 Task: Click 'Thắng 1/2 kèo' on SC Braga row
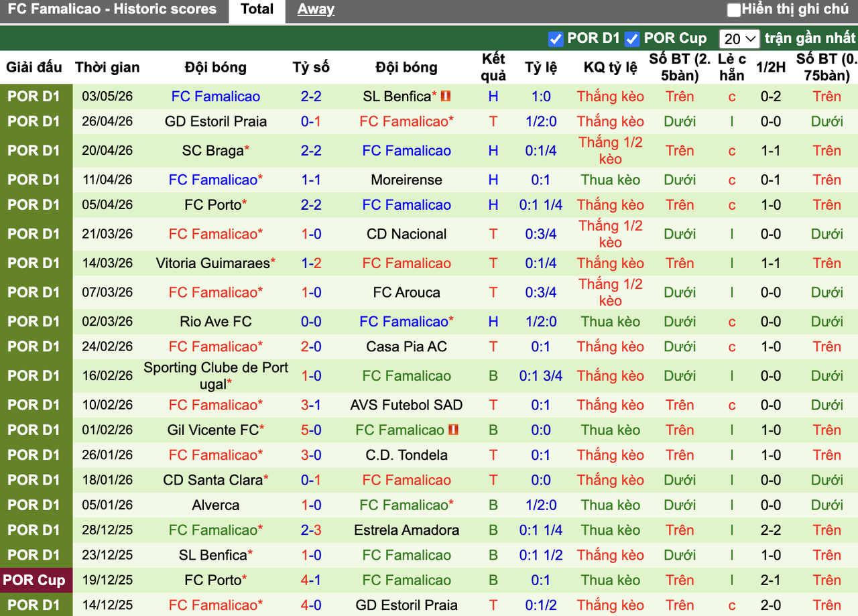611,151
